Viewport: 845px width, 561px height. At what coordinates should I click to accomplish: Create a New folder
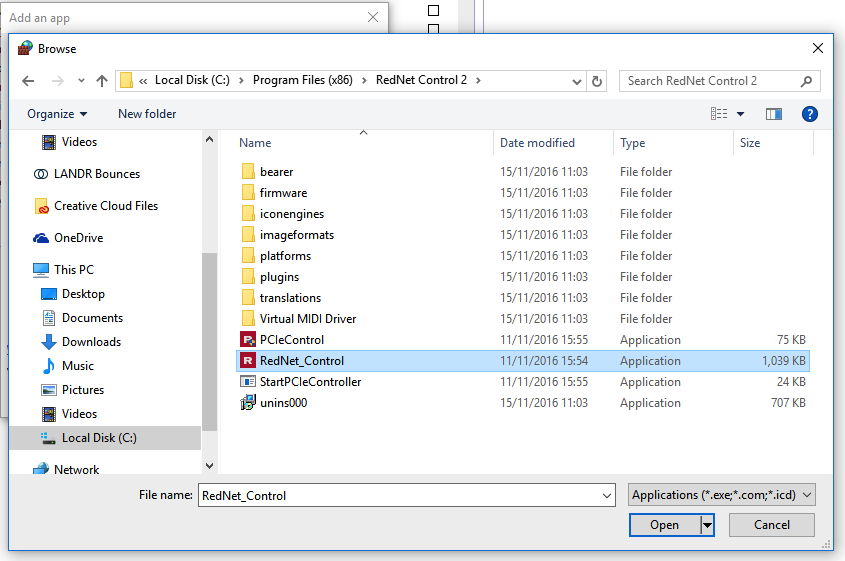coord(147,114)
